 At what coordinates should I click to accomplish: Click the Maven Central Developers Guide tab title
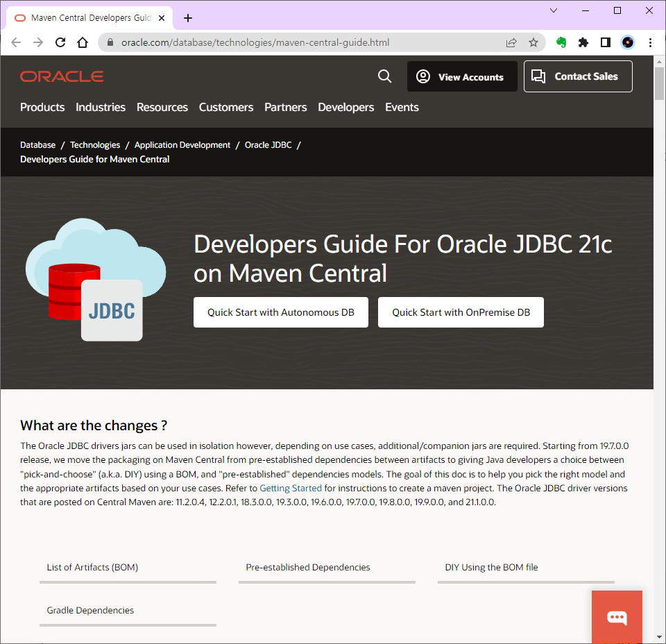(91, 18)
